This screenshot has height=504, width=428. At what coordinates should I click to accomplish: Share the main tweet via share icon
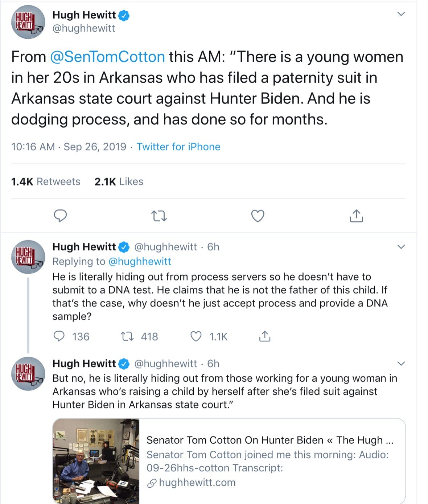pyautogui.click(x=357, y=216)
